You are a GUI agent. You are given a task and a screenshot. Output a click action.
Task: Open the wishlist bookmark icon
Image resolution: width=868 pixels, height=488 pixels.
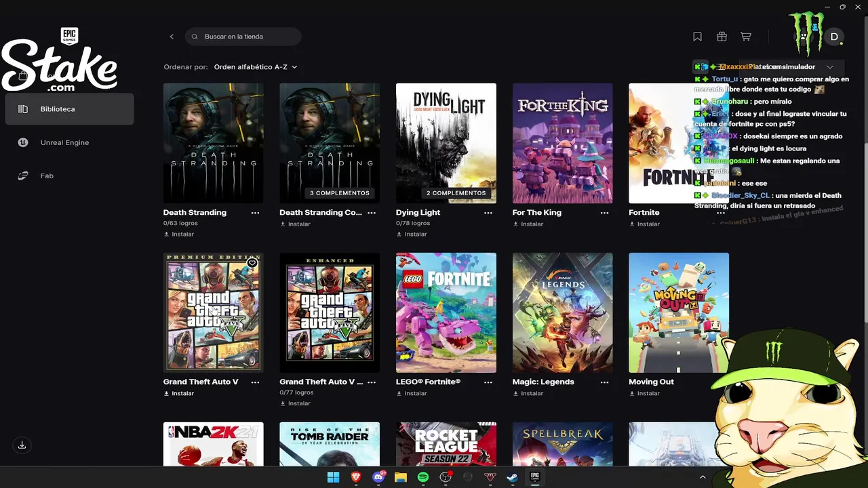(x=697, y=37)
